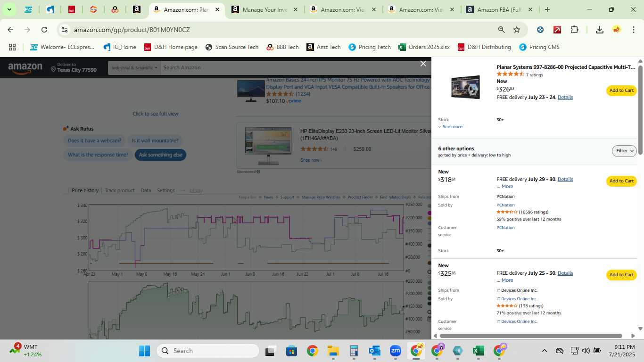644x362 pixels.
Task: Close the all-offers side panel with X
Action: [x=423, y=64]
